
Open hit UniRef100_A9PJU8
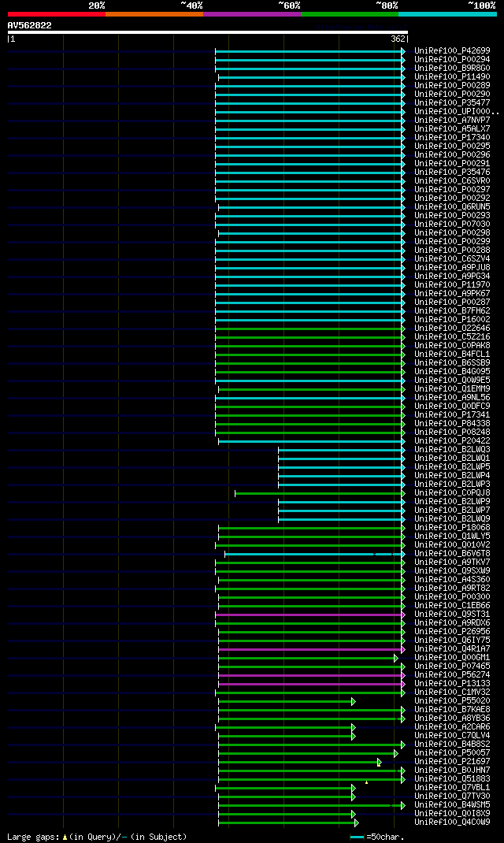click(x=452, y=267)
